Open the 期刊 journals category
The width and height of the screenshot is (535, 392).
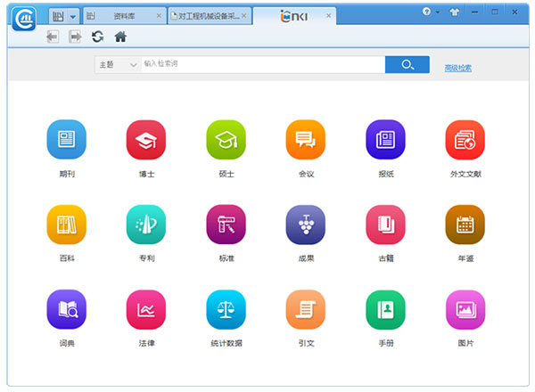[x=66, y=139]
